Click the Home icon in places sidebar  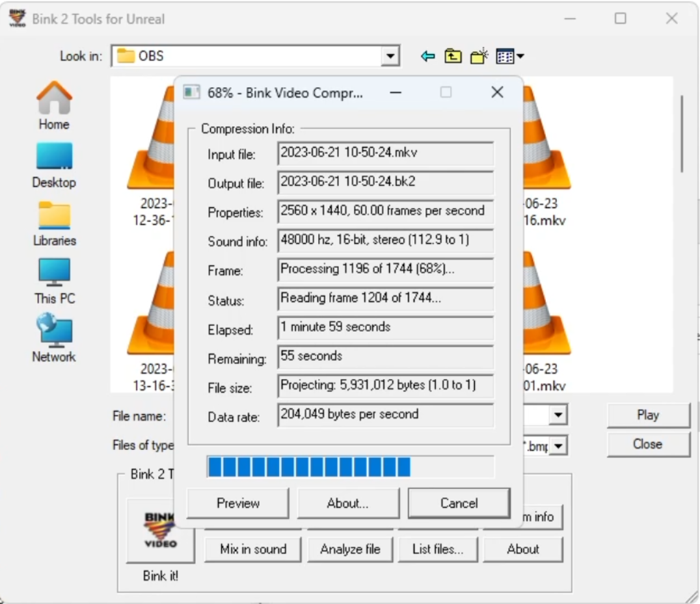tap(54, 99)
